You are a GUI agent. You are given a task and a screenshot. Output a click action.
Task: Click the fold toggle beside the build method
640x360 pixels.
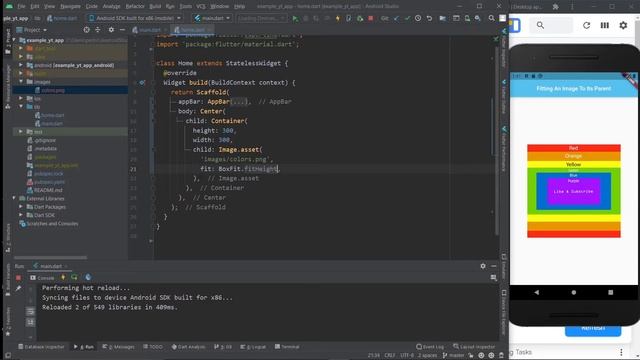153,82
